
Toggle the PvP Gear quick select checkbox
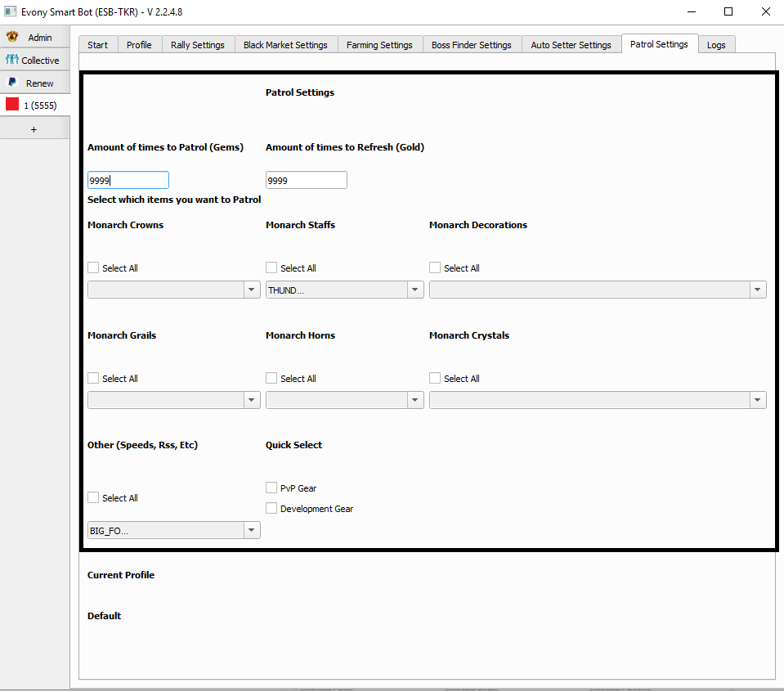[x=271, y=488]
